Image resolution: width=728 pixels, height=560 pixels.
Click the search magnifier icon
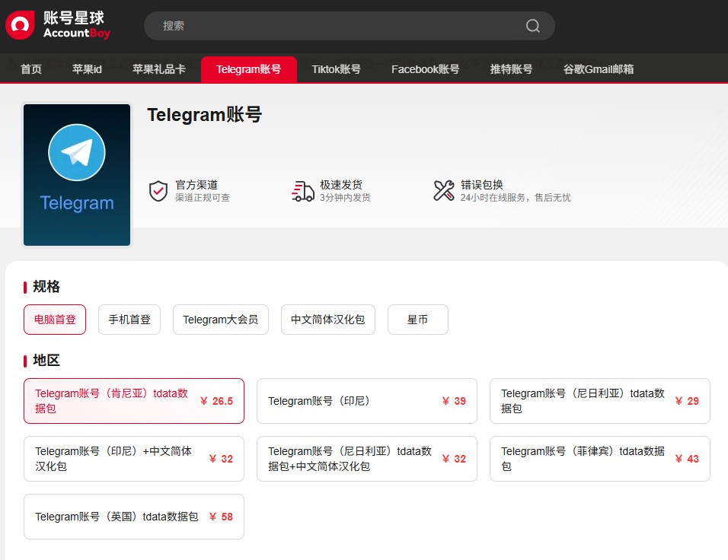click(x=532, y=26)
